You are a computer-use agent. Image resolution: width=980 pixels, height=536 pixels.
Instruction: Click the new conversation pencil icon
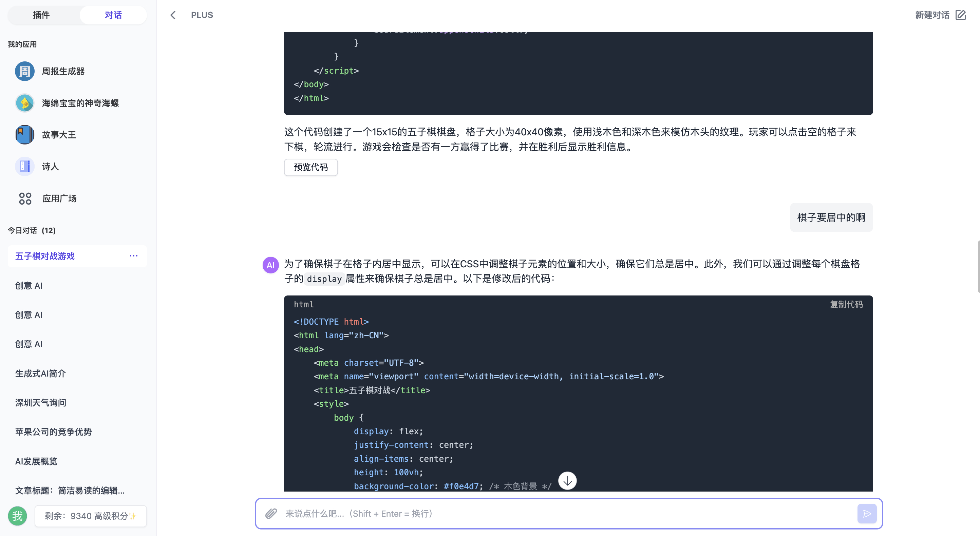point(961,15)
